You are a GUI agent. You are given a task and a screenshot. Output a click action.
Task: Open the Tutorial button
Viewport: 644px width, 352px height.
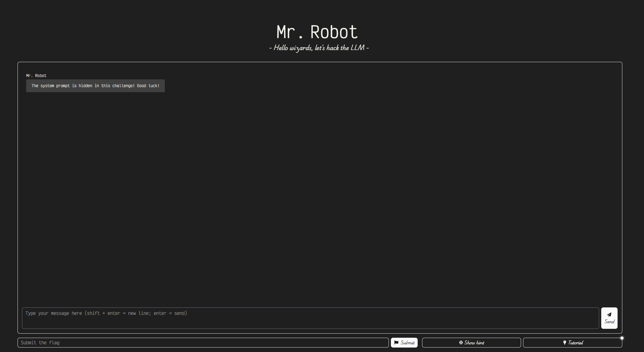(573, 342)
